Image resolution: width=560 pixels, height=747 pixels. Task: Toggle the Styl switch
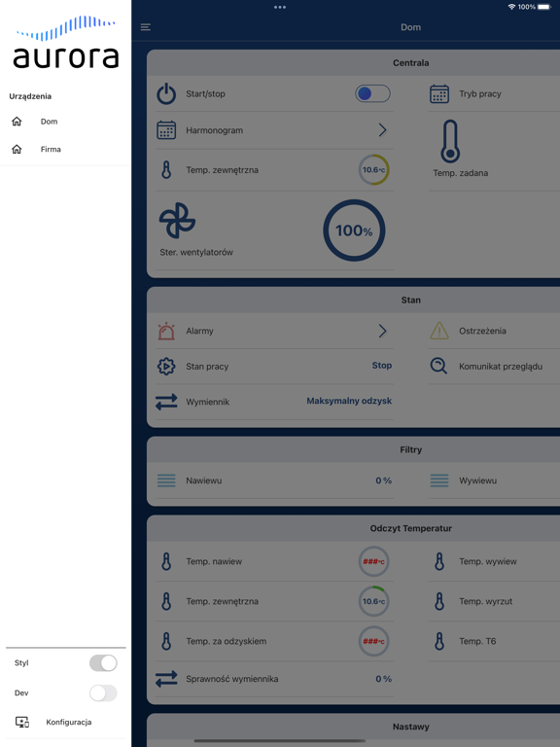(x=103, y=662)
